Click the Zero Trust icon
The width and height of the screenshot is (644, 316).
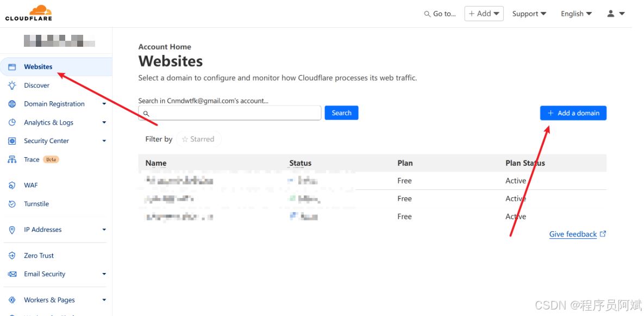pos(12,256)
